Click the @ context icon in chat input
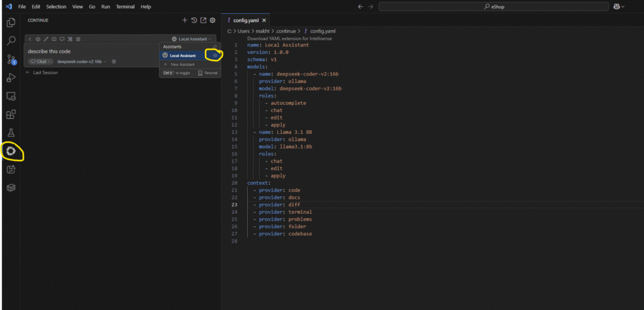This screenshot has height=310, width=644. point(113,61)
